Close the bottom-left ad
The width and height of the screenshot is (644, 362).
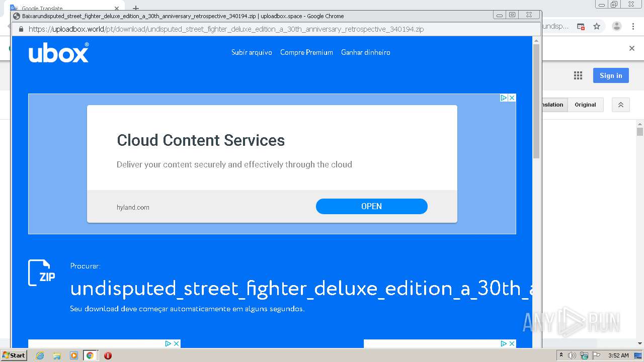[x=177, y=343]
